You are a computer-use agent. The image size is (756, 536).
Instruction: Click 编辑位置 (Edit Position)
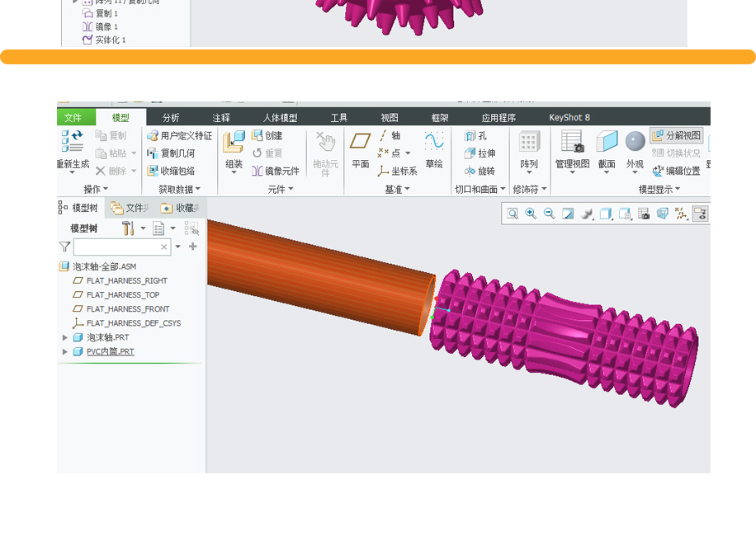[x=676, y=171]
